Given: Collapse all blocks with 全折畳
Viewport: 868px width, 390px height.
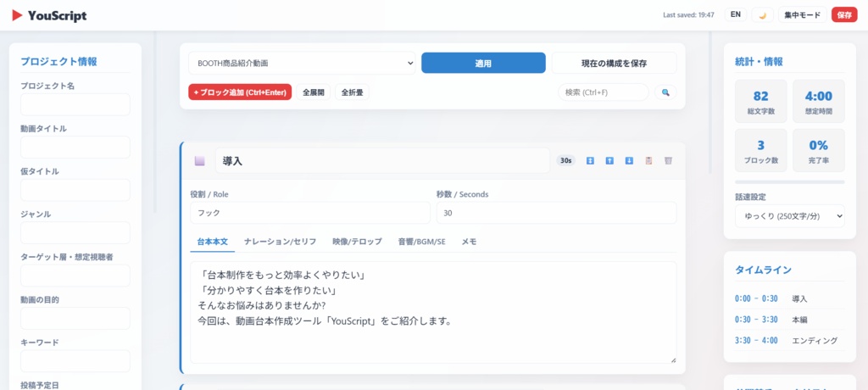Looking at the screenshot, I should [x=352, y=92].
